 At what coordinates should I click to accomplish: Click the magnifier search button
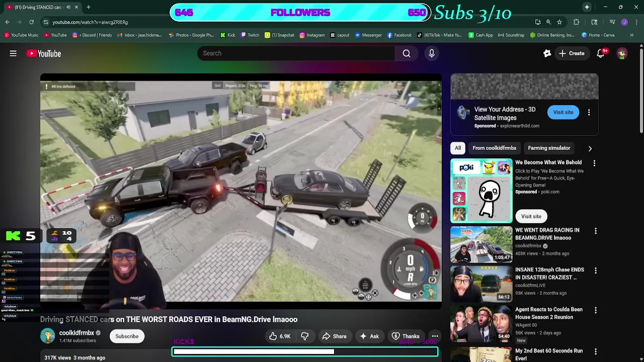point(407,53)
